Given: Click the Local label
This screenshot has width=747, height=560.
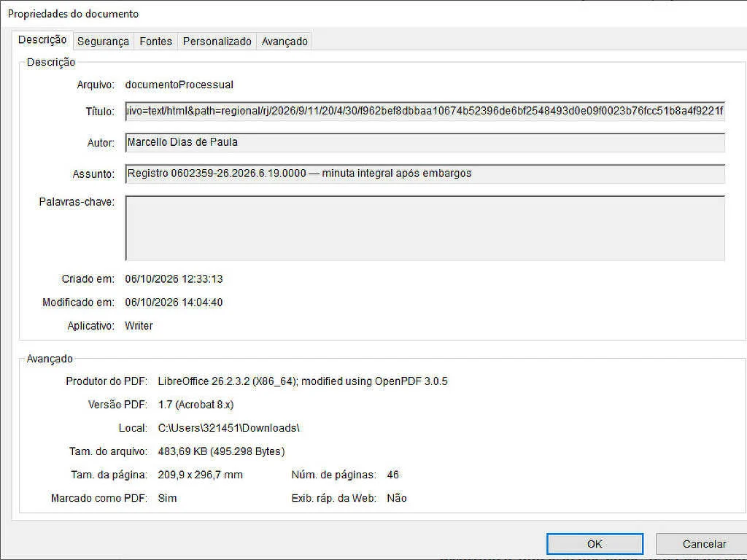Looking at the screenshot, I should [x=133, y=428].
